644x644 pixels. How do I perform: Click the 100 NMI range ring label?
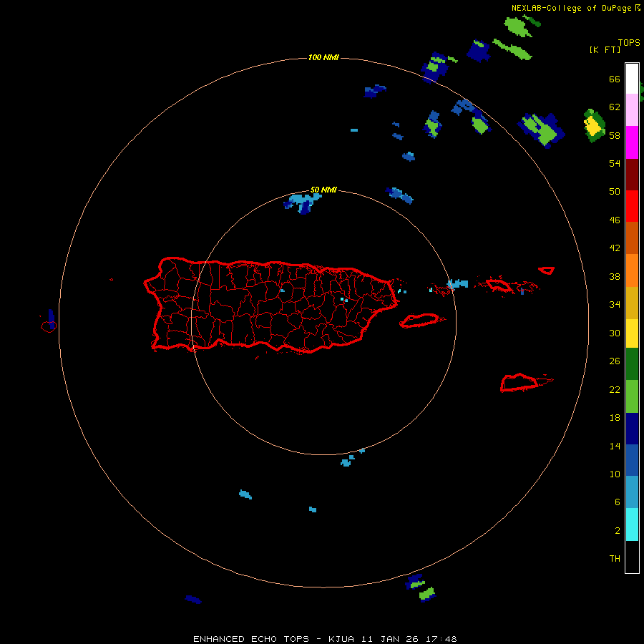[323, 57]
